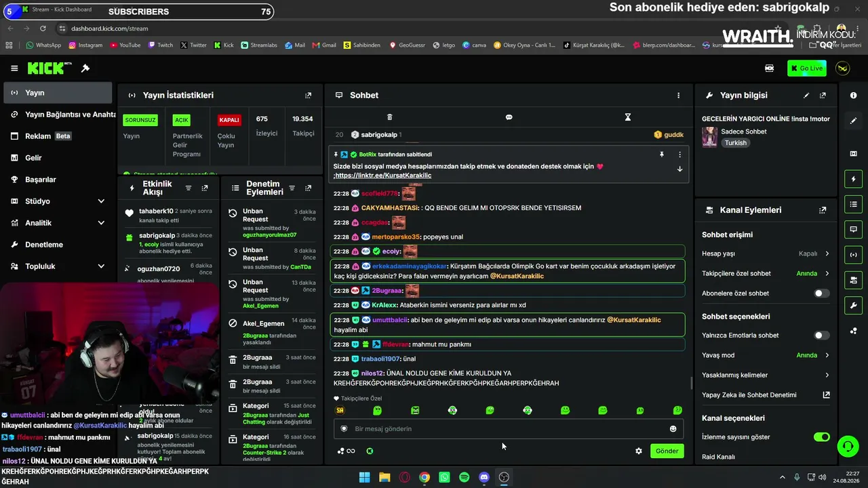The image size is (868, 488).
Task: Open Denetleme in the sidebar
Action: [x=58, y=245]
